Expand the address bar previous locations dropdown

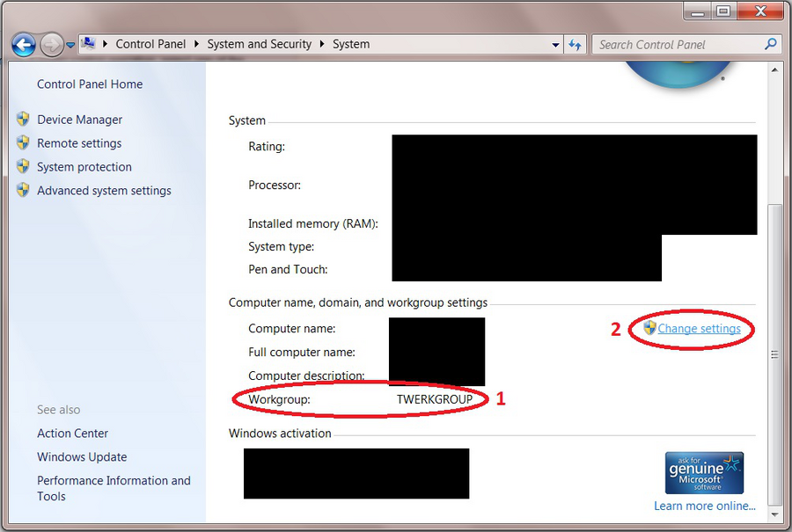(555, 45)
